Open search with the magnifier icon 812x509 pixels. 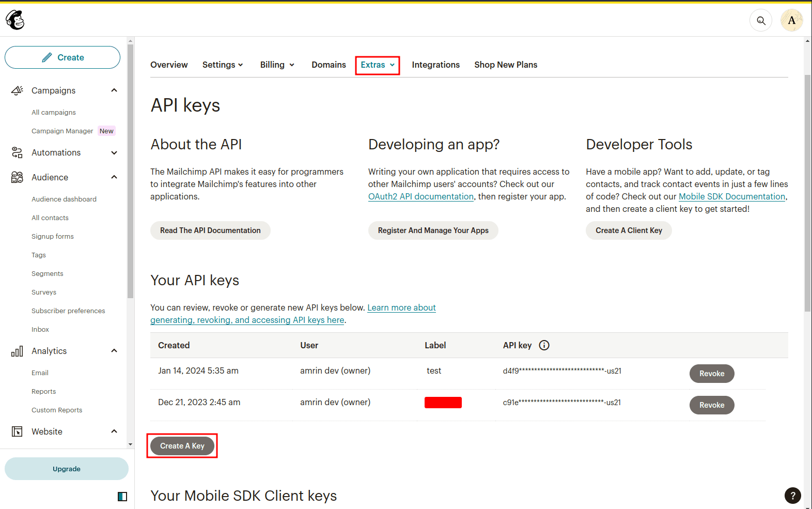pyautogui.click(x=760, y=21)
